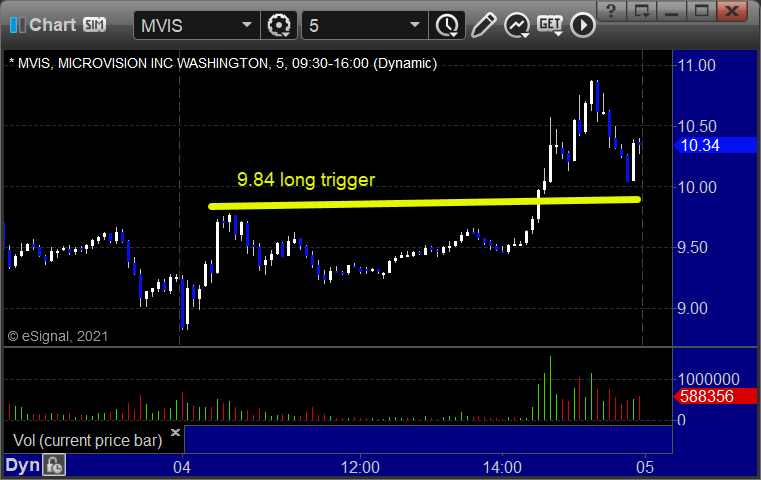Click the play replay button
This screenshot has width=761, height=480.
(x=582, y=25)
